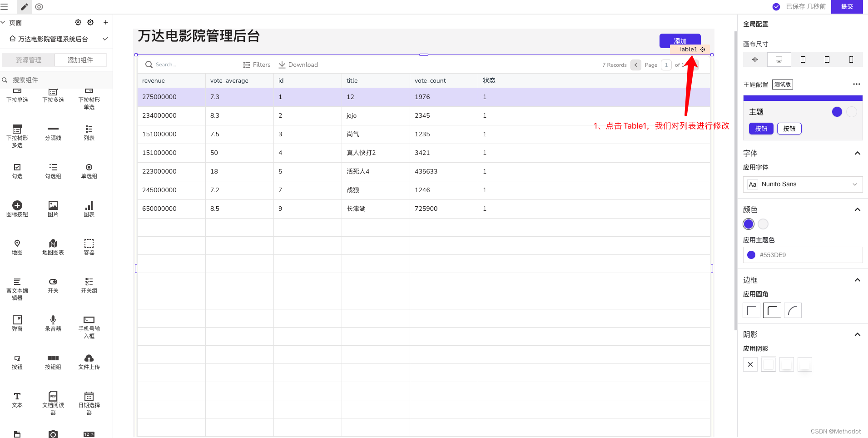Click the edit mode pencil icon

click(25, 7)
